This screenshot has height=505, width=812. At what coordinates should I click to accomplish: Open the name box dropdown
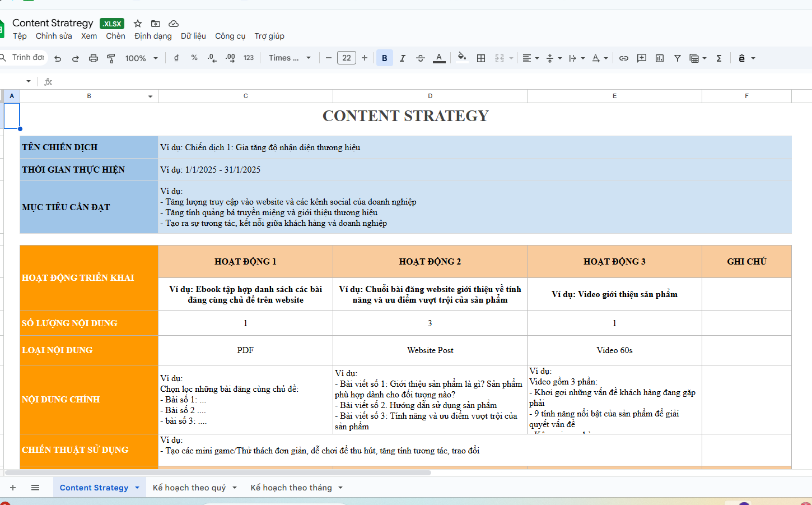[x=29, y=81]
